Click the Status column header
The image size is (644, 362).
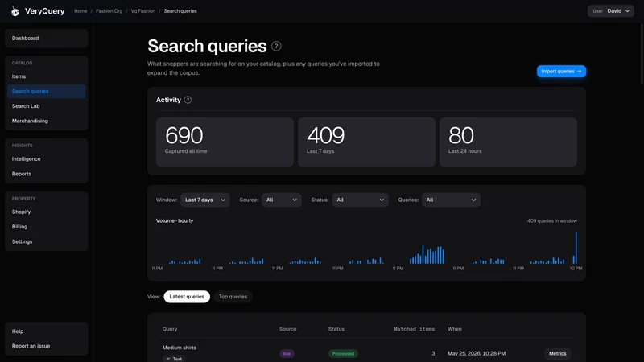pos(336,329)
